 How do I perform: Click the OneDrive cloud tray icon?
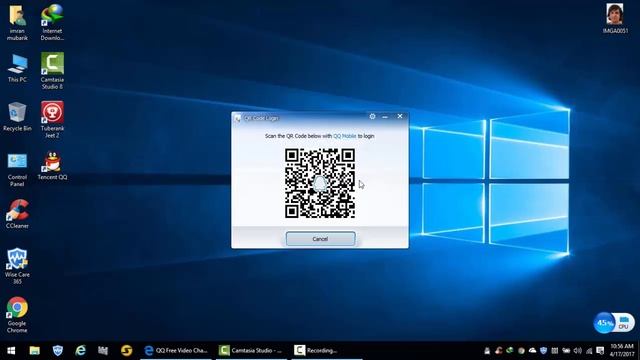point(532,351)
